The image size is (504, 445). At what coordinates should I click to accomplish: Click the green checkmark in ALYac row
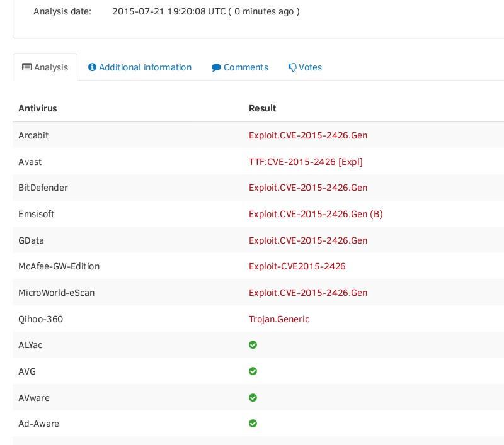[x=253, y=345]
